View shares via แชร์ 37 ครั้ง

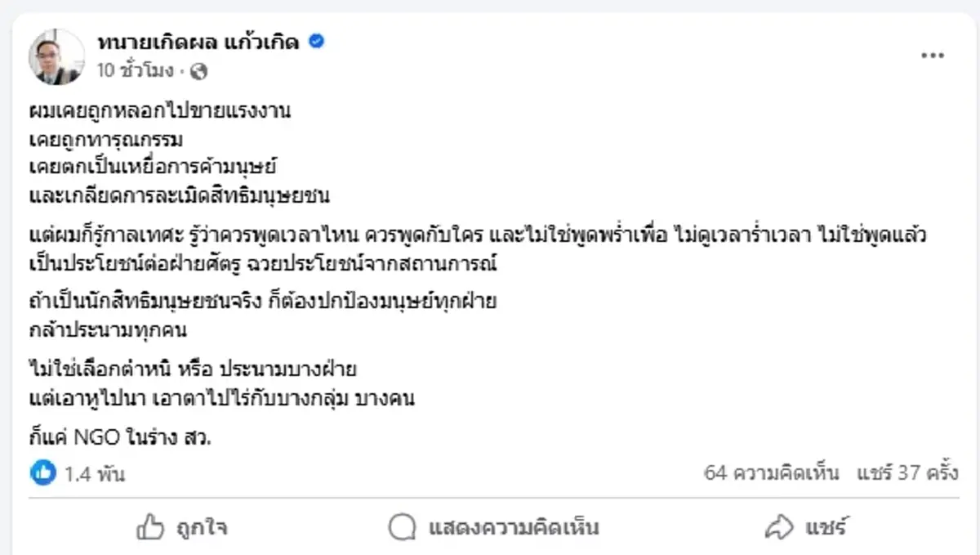pyautogui.click(x=908, y=472)
